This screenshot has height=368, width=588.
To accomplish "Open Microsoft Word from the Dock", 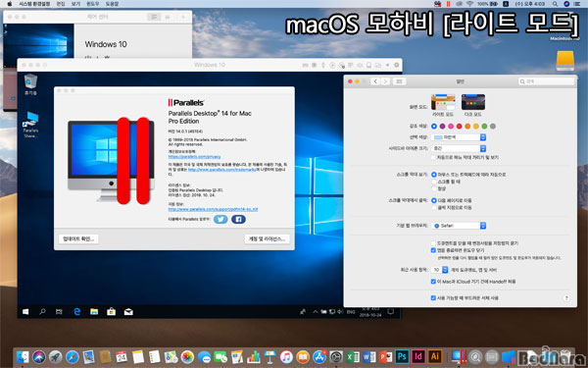I will pyautogui.click(x=369, y=356).
